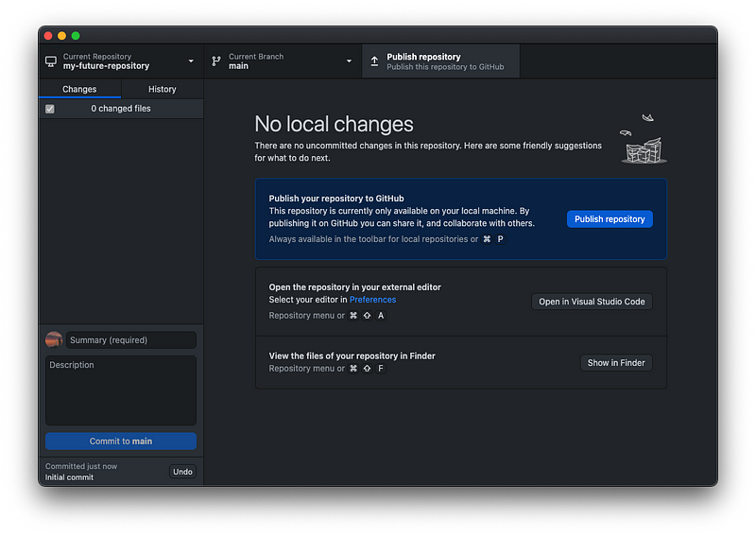The image size is (756, 537).
Task: Click the blue Publish repository button
Action: [610, 219]
